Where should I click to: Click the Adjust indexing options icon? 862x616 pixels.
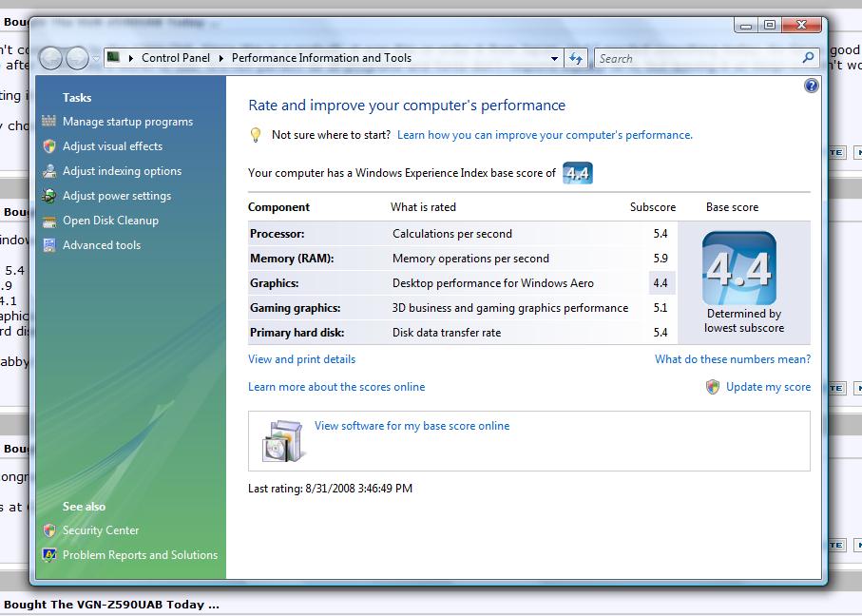[x=48, y=170]
